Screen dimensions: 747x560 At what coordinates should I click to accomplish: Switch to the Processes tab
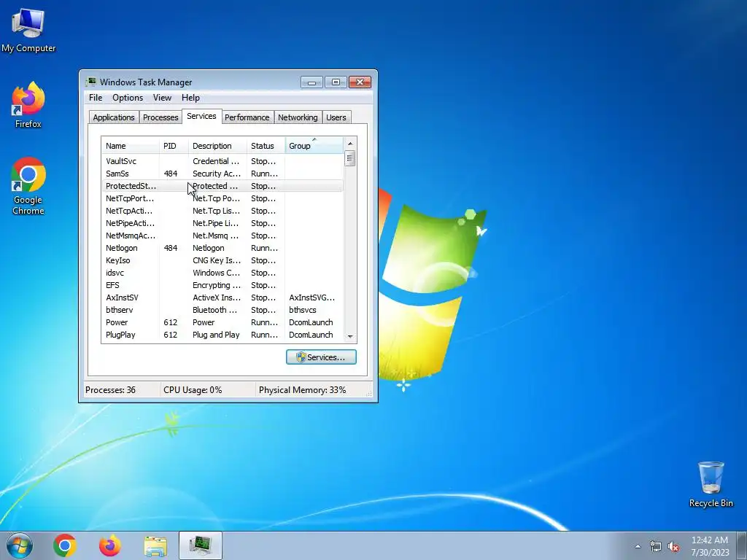160,117
